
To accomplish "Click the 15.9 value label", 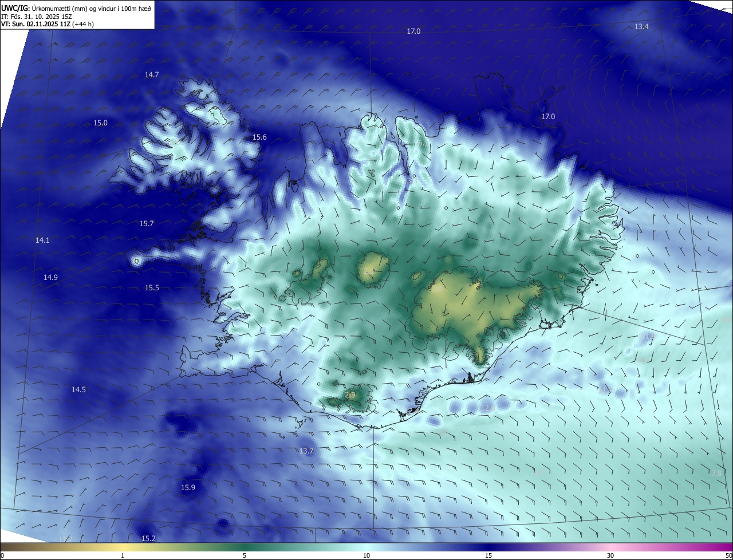I will point(188,488).
